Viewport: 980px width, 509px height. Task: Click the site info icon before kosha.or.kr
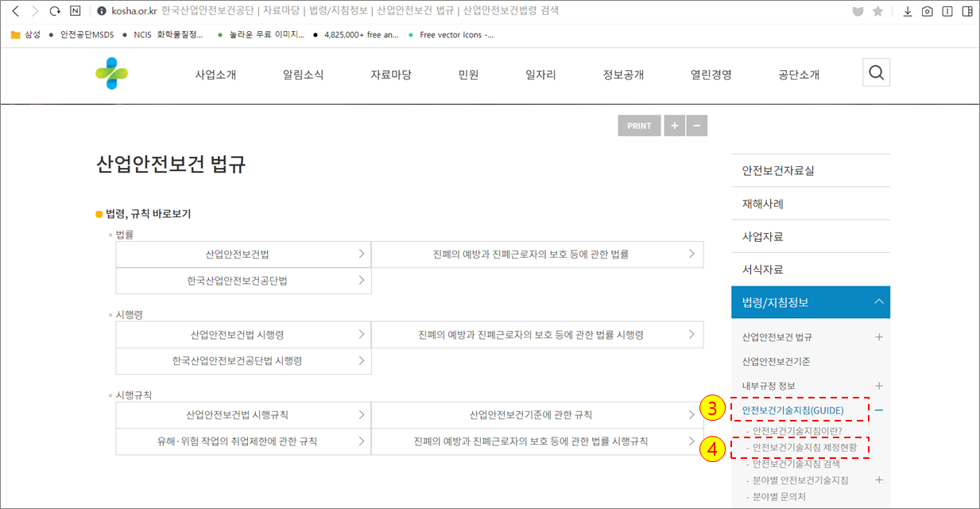[x=101, y=11]
